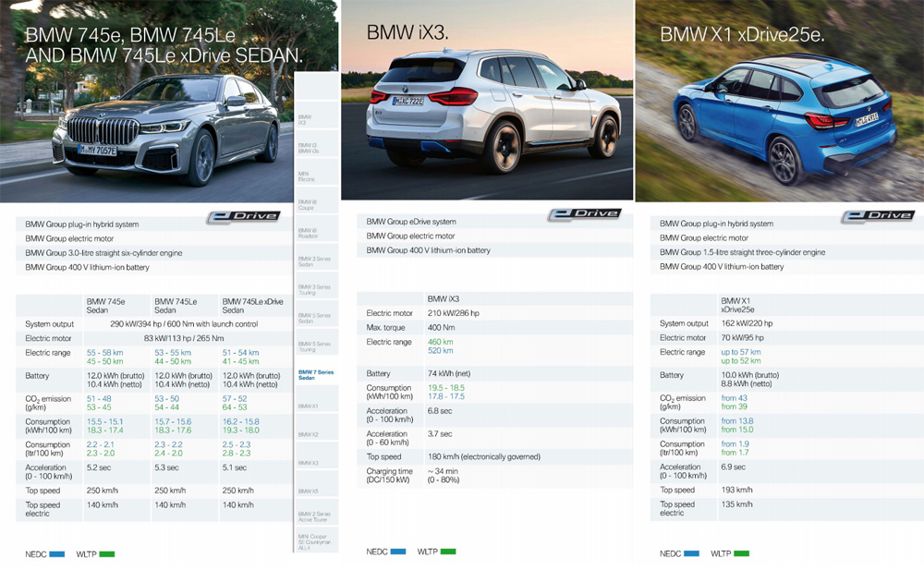924x570 pixels.
Task: Click the green WLTP swatch on the 745e page
Action: pyautogui.click(x=107, y=554)
